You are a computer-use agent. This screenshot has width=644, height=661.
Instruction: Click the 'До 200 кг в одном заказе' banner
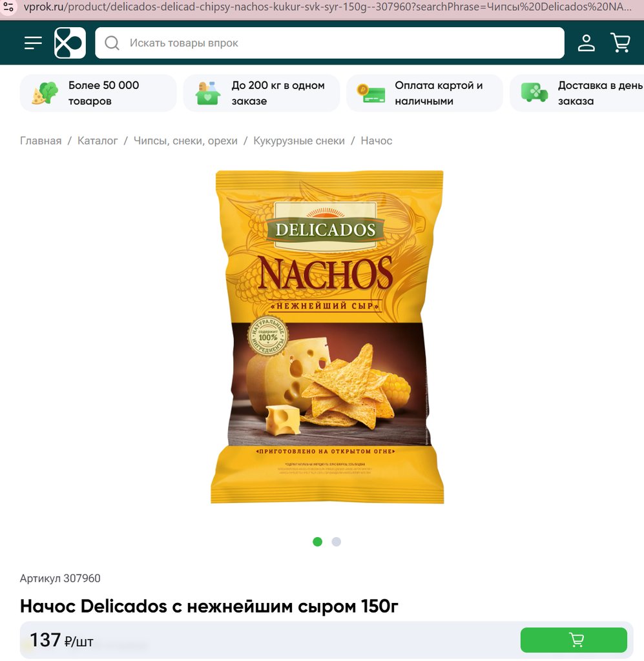pyautogui.click(x=262, y=93)
